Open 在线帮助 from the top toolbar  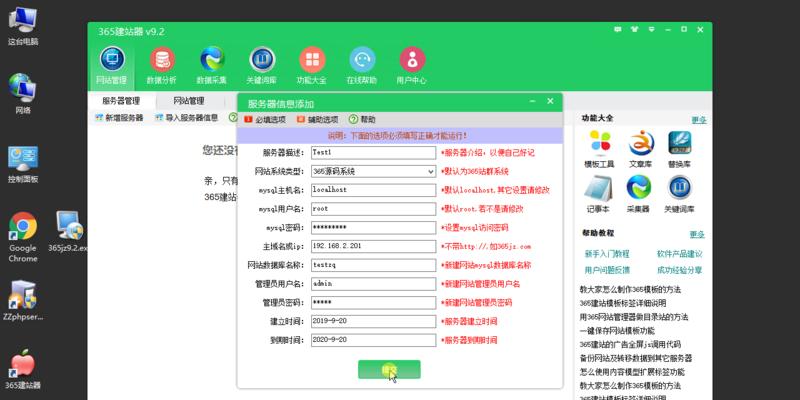(362, 66)
